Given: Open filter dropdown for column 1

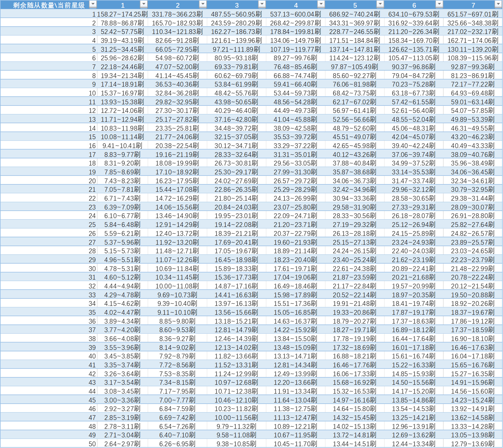Looking at the screenshot, I should click(x=144, y=4).
